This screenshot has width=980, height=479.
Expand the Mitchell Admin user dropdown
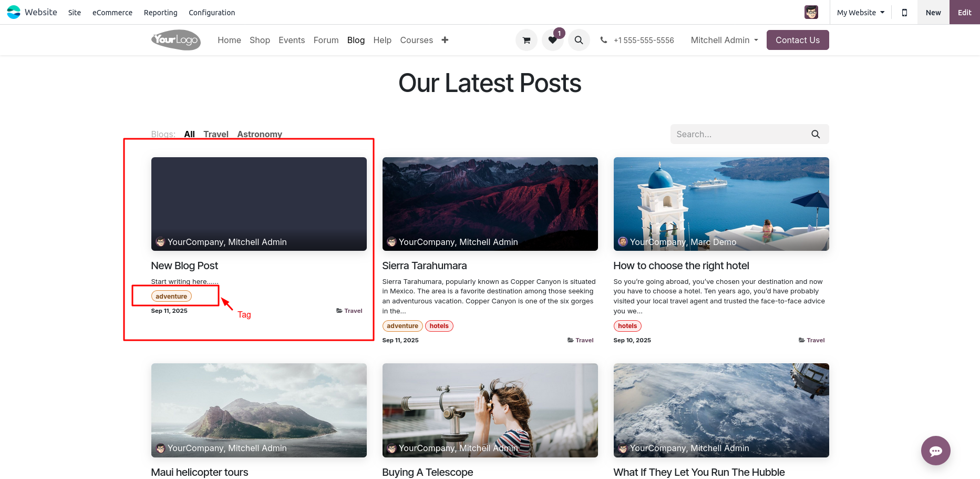point(724,40)
